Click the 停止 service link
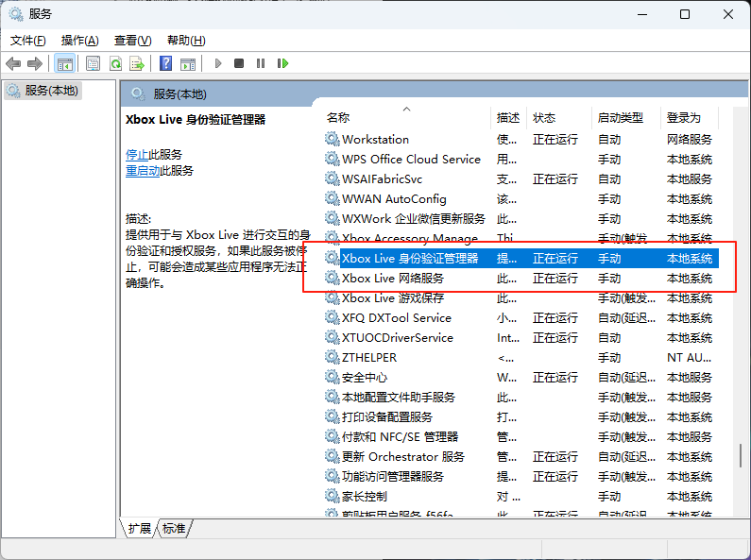The width and height of the screenshot is (751, 560). point(137,154)
